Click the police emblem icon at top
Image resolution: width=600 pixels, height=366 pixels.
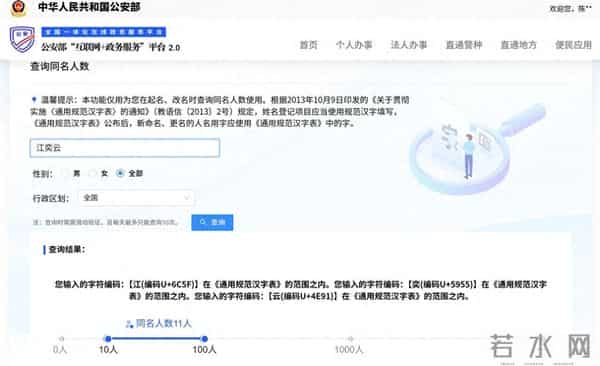click(x=18, y=7)
